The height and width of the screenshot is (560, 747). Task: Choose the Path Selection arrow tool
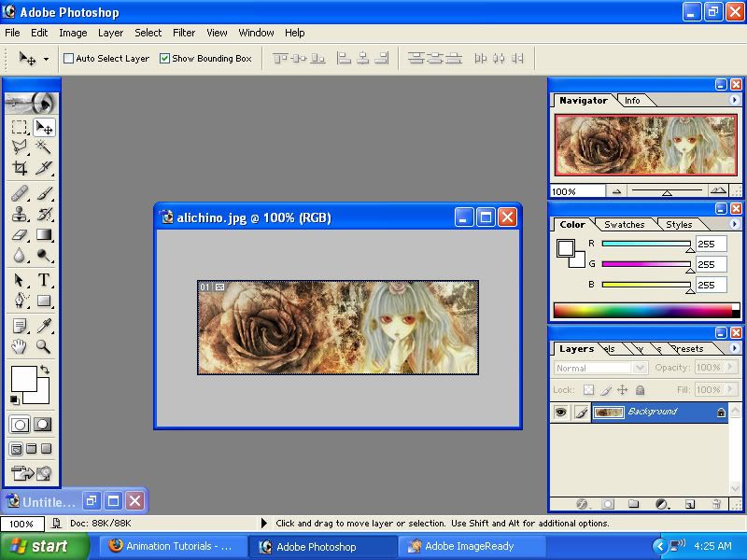click(19, 280)
